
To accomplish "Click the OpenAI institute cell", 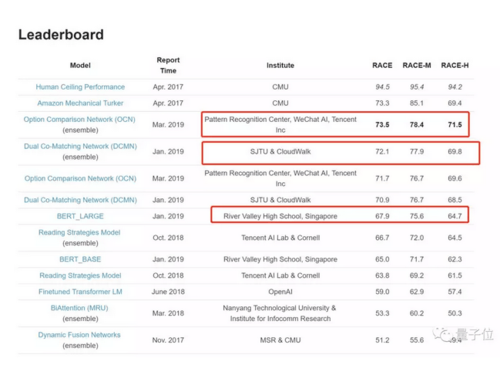I will click(x=280, y=292).
